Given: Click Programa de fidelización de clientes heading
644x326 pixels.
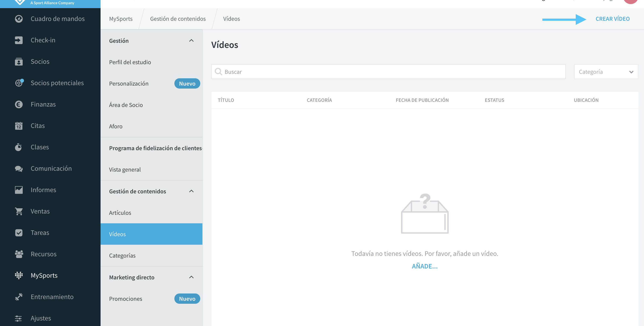Looking at the screenshot, I should click(x=156, y=148).
